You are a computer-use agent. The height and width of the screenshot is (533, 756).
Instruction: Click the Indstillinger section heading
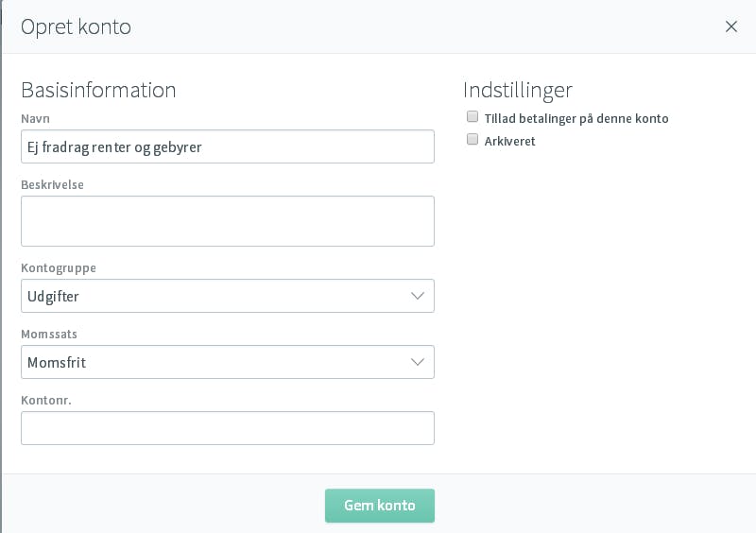(518, 90)
